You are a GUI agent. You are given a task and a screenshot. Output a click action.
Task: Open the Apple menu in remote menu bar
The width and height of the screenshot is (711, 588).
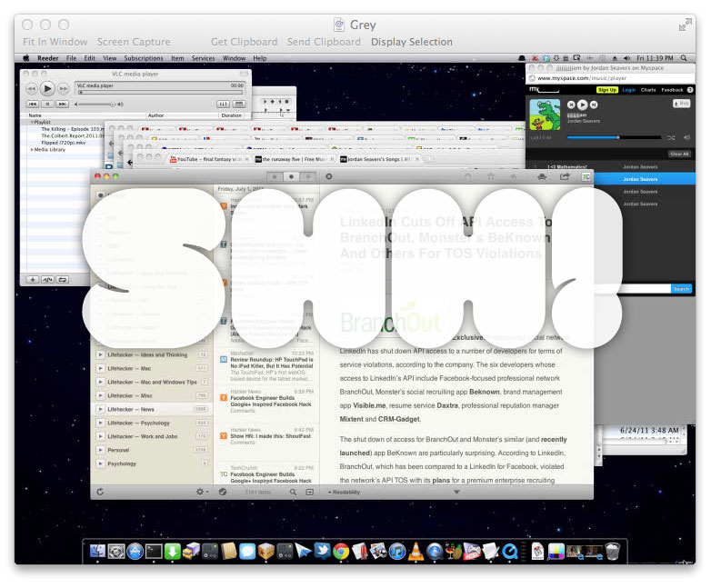click(25, 58)
